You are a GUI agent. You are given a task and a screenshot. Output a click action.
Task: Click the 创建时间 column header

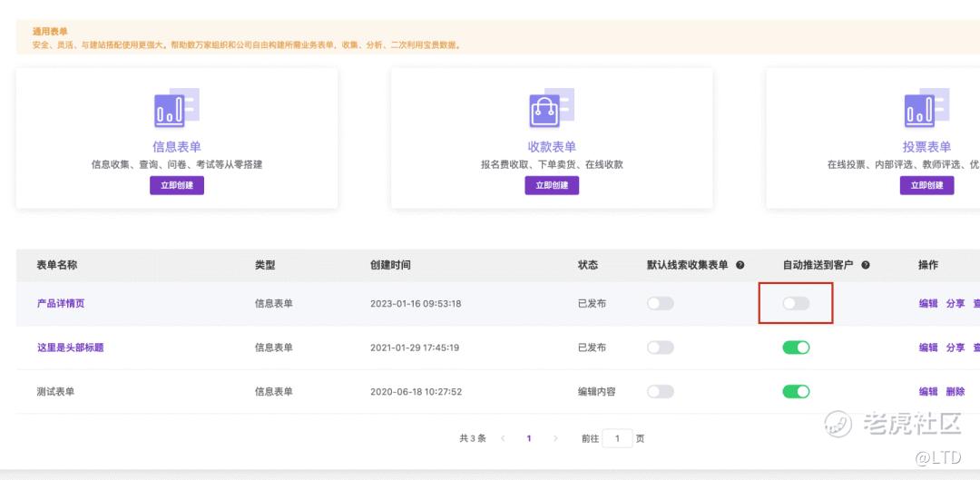click(390, 265)
